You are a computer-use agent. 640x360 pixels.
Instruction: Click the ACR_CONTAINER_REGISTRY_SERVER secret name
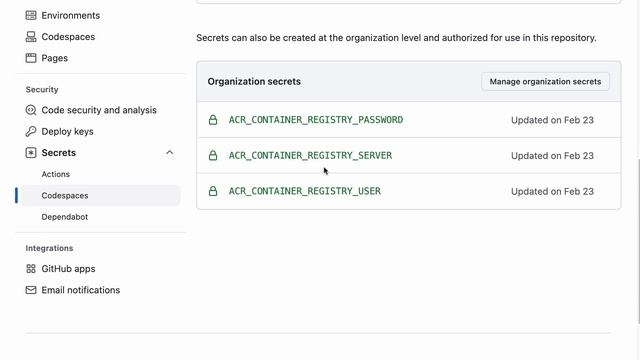click(310, 156)
